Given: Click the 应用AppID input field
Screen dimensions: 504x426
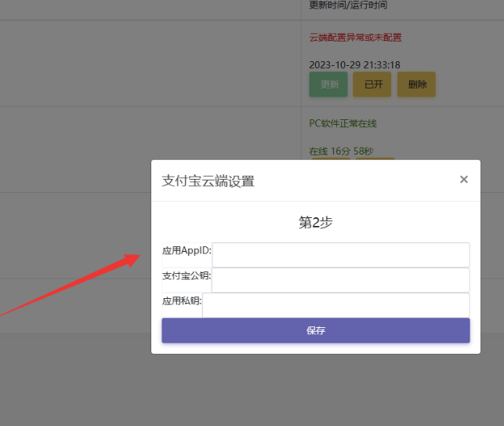Looking at the screenshot, I should point(341,255).
